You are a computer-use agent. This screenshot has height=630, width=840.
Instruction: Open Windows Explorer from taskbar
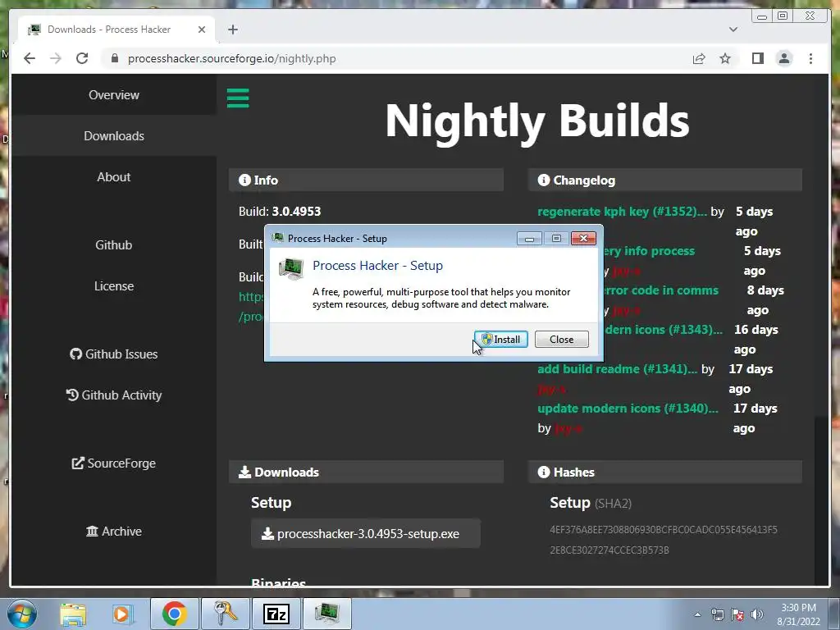pyautogui.click(x=73, y=614)
